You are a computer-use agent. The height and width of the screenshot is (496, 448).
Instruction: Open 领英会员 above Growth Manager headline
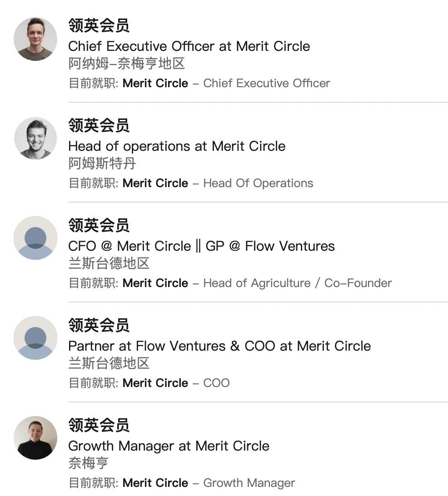click(x=99, y=425)
